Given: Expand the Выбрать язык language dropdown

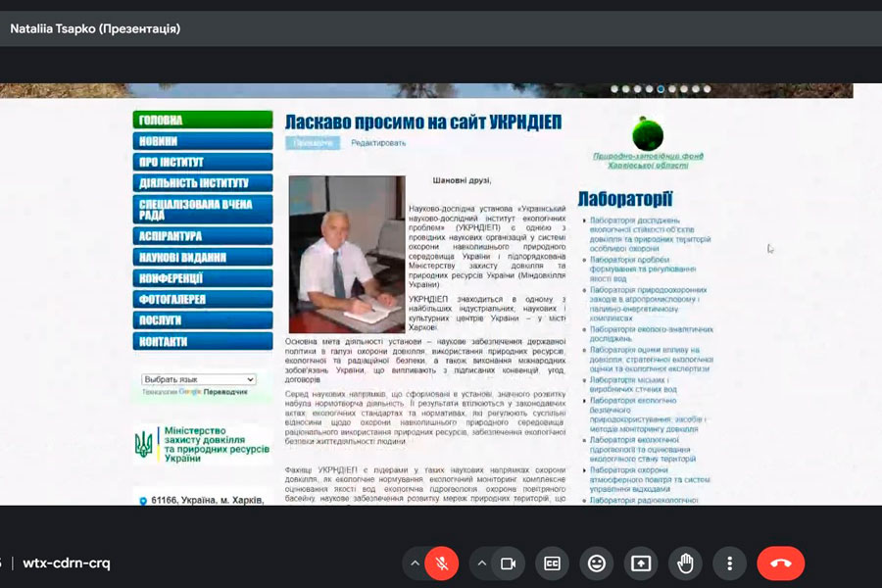Looking at the screenshot, I should [199, 379].
